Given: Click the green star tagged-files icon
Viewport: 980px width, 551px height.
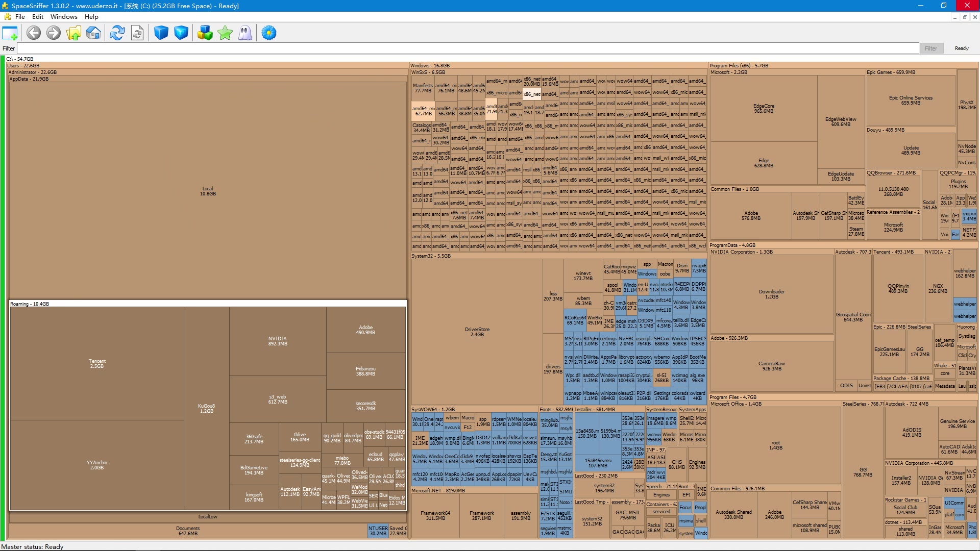Looking at the screenshot, I should [225, 33].
